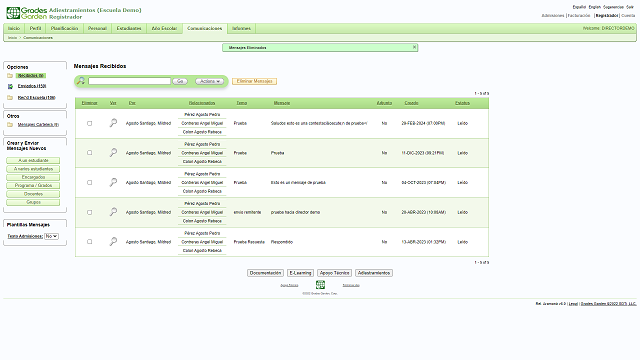
Task: Click the Inicio breadcrumb link
Action: 12,38
